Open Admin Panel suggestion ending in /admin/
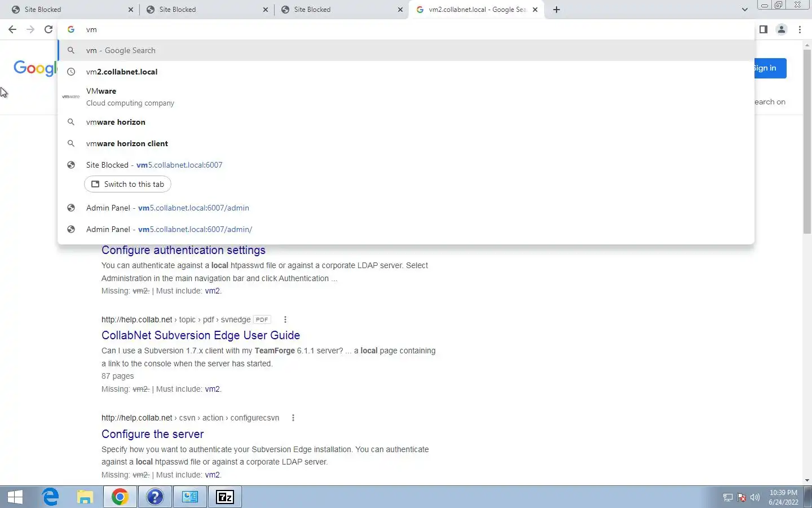 406,229
